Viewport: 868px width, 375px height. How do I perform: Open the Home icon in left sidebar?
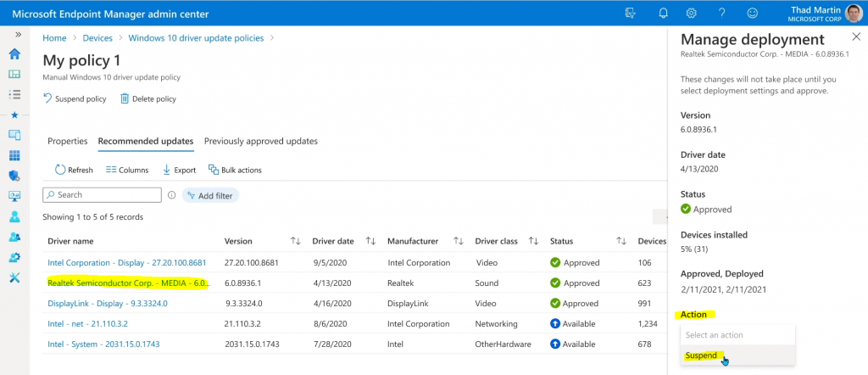tap(15, 53)
